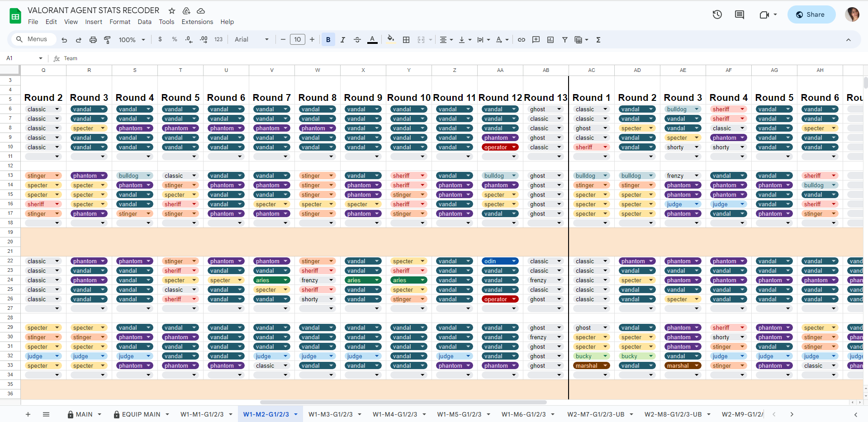Screen dimensions: 868x422
Task: Apply percent format icon
Action: click(175, 39)
